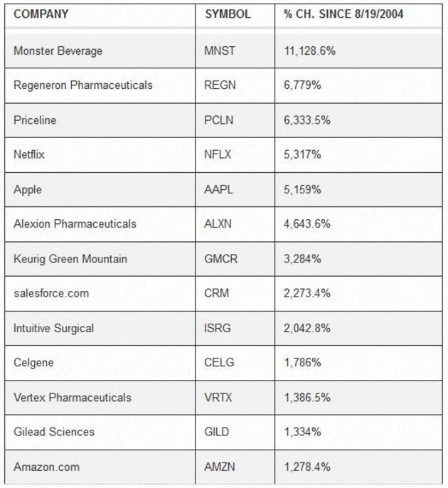Select the 11,128.6% change value

(310, 51)
